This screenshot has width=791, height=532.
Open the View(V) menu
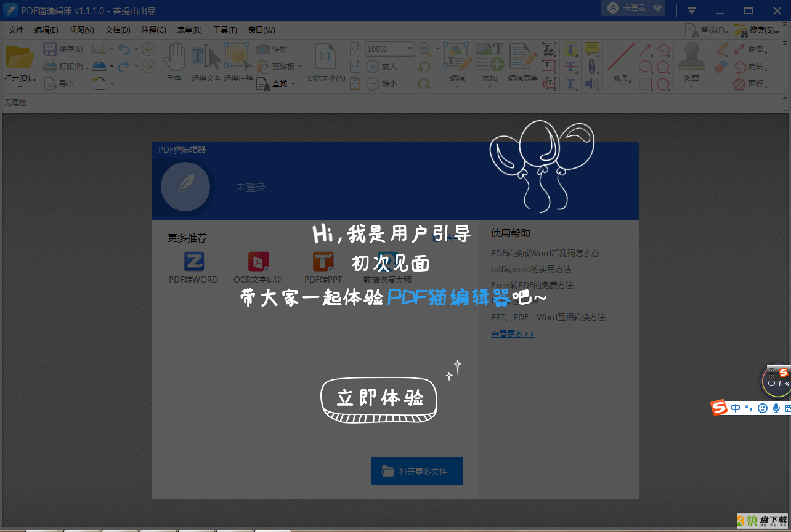(x=82, y=30)
